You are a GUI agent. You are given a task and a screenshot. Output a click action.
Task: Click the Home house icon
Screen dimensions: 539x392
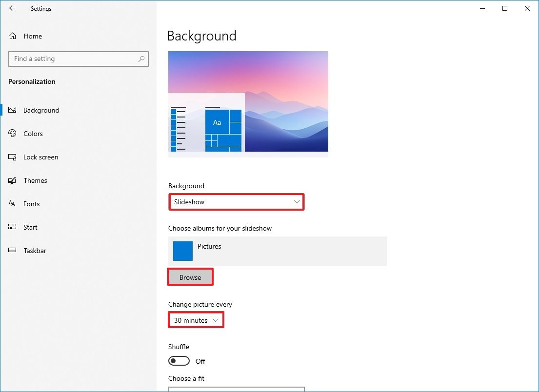click(12, 36)
